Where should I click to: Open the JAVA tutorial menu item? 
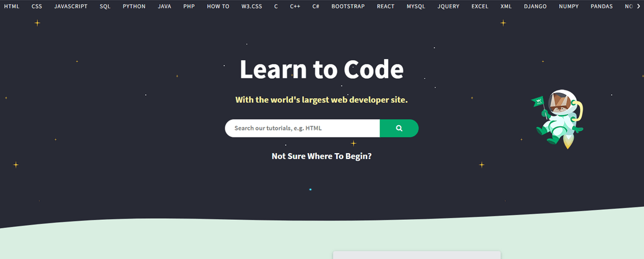pyautogui.click(x=165, y=6)
